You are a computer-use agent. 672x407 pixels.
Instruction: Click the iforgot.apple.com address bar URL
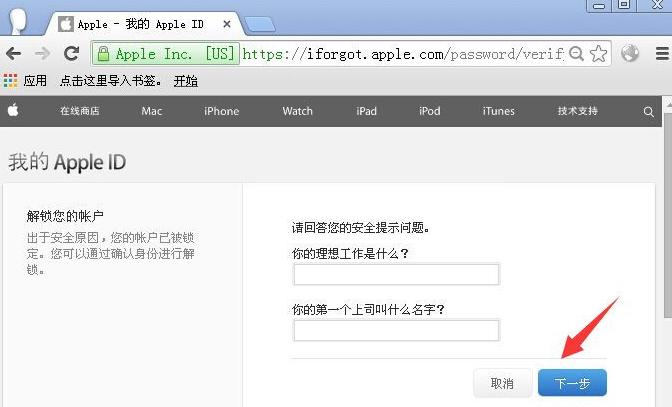pos(403,54)
